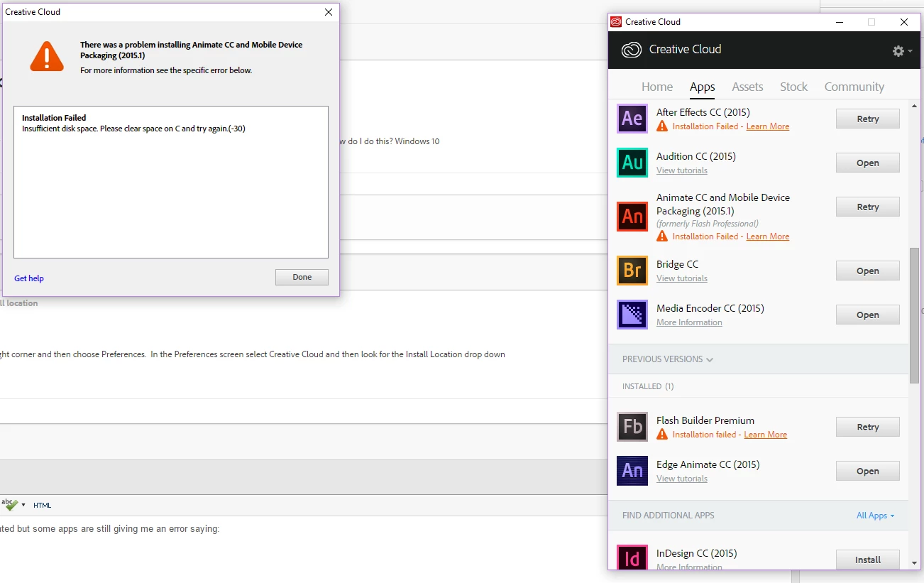Install InDesign CC (2015)
924x583 pixels.
click(x=867, y=560)
